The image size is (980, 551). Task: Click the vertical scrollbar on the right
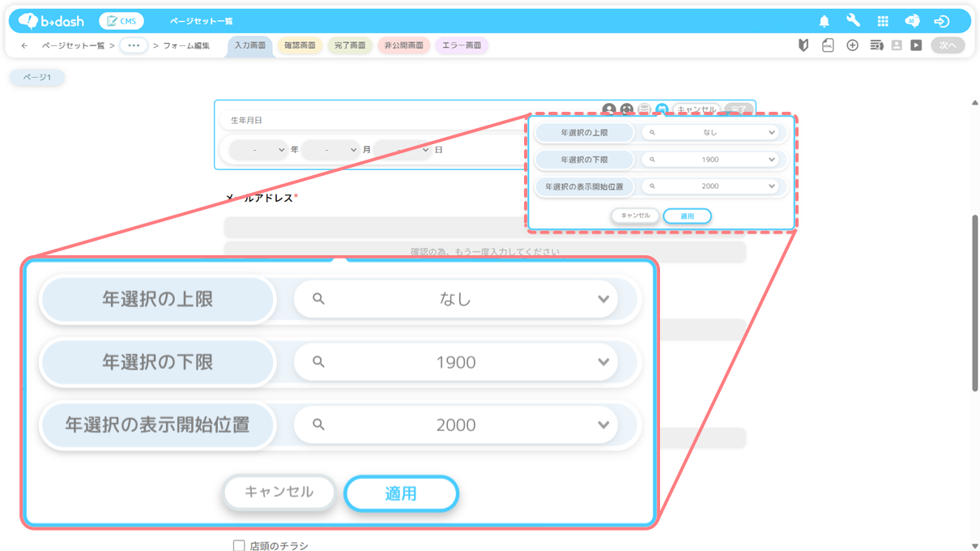(x=975, y=304)
